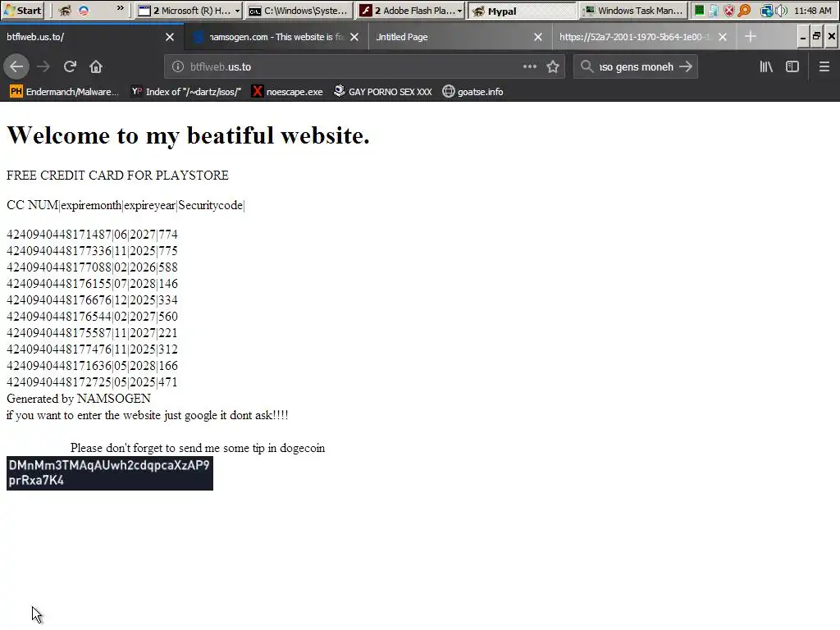Click the blue-red quick launch icon

click(x=84, y=10)
